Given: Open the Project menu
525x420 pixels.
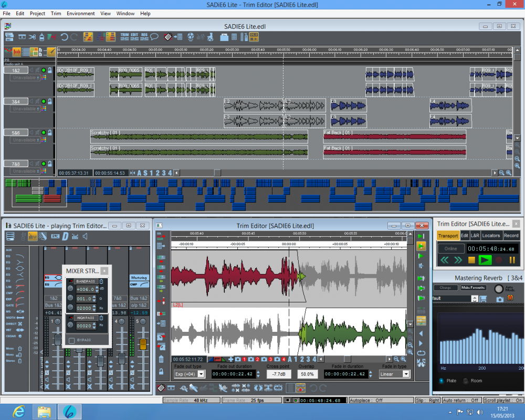Looking at the screenshot, I should tap(37, 14).
